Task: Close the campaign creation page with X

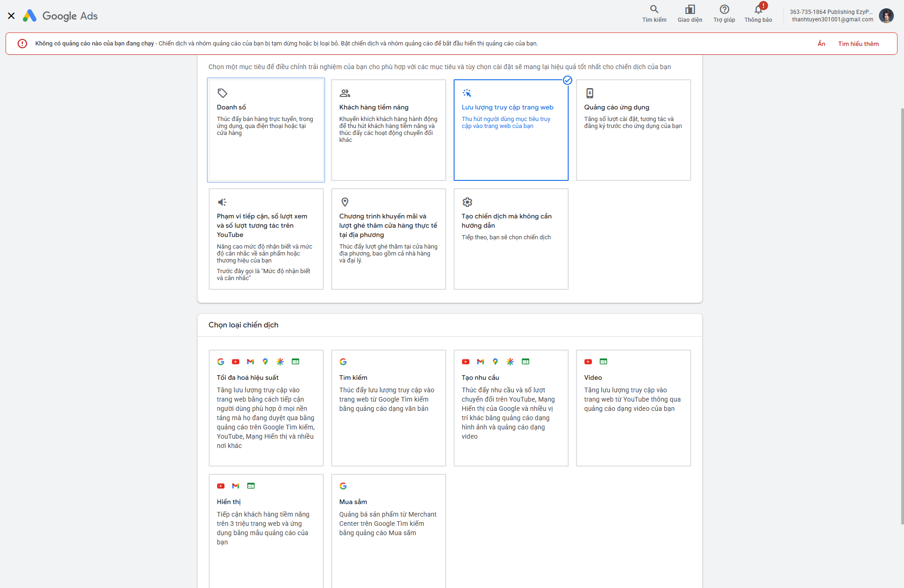Action: click(x=11, y=16)
